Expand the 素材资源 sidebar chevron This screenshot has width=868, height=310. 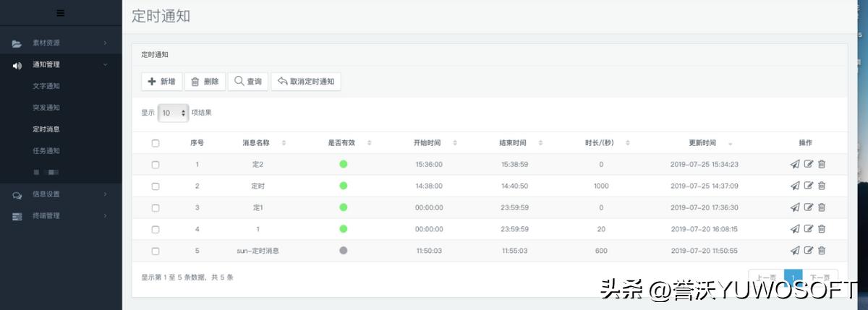[105, 43]
